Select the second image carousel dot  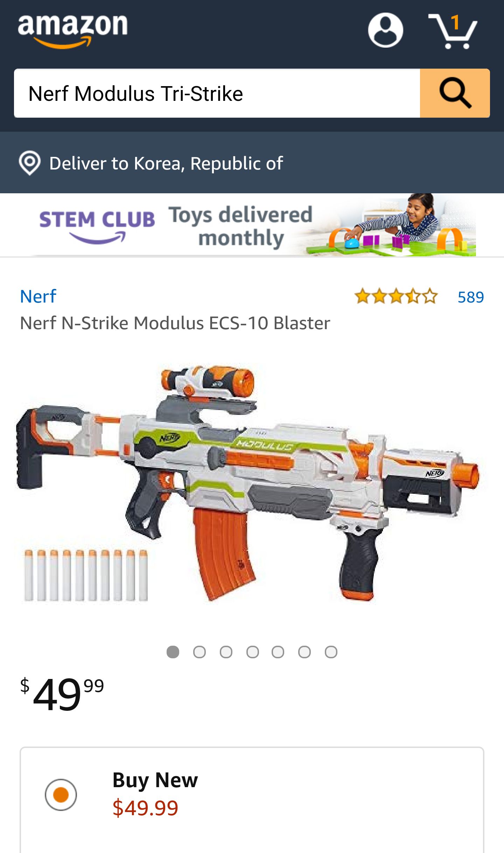tap(199, 652)
